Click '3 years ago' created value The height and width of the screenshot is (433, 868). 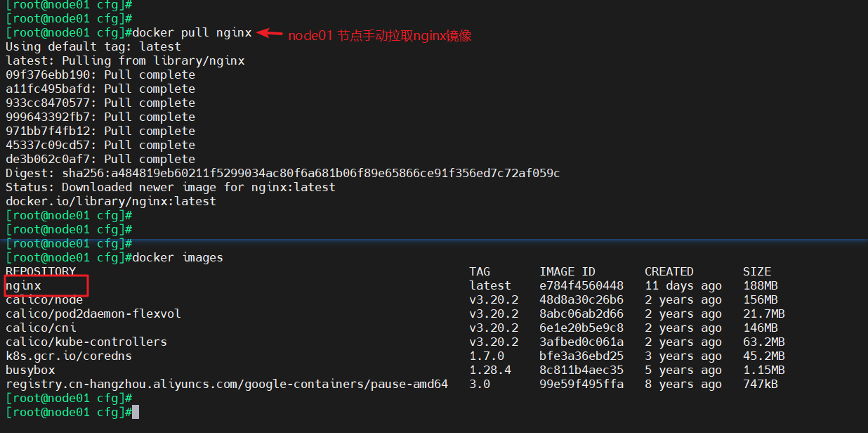[683, 356]
